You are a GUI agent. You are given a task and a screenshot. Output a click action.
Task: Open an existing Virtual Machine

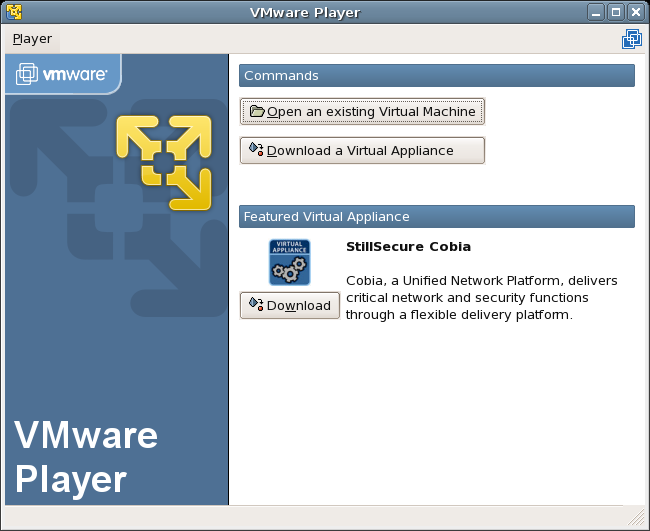point(362,111)
